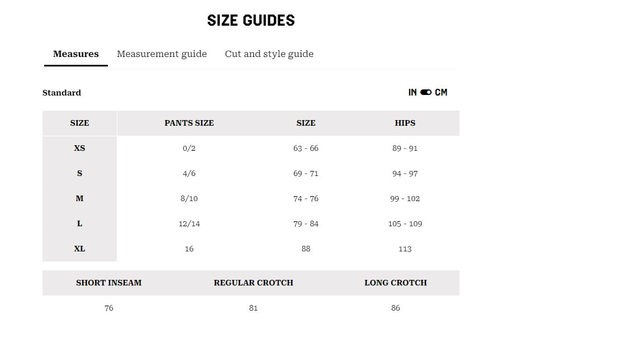Click the 81 regular crotch value
This screenshot has height=362, width=644.
[253, 308]
